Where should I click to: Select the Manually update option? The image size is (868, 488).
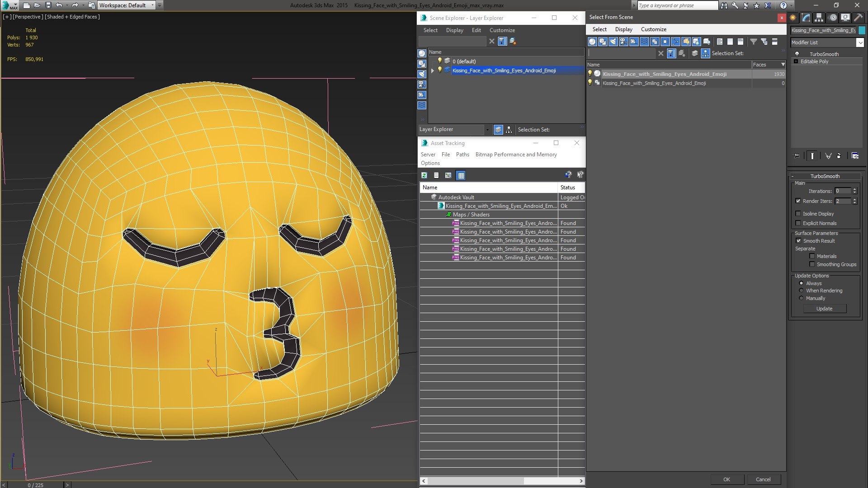(x=801, y=298)
